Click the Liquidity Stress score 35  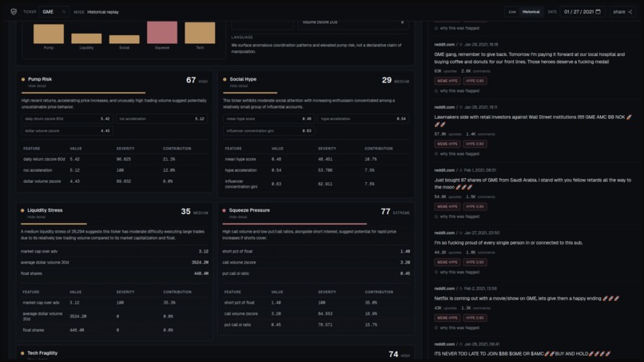pos(185,211)
